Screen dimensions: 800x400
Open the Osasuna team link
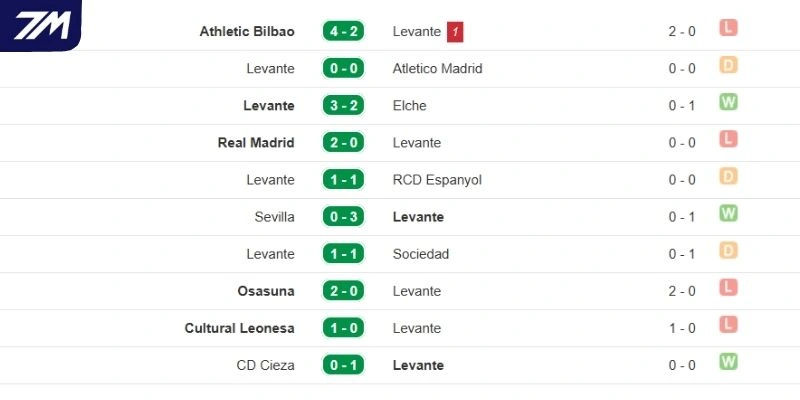(x=265, y=291)
